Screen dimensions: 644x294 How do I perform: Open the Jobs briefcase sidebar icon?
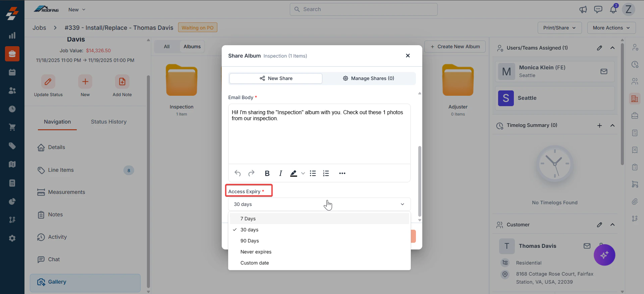12,54
